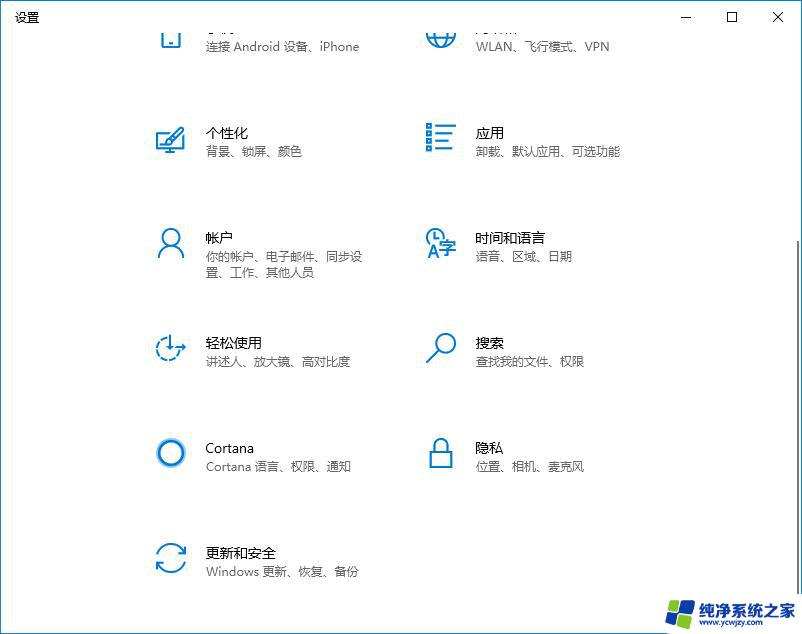This screenshot has width=802, height=634.
Task: Minimize the 设置 window
Action: pos(686,17)
